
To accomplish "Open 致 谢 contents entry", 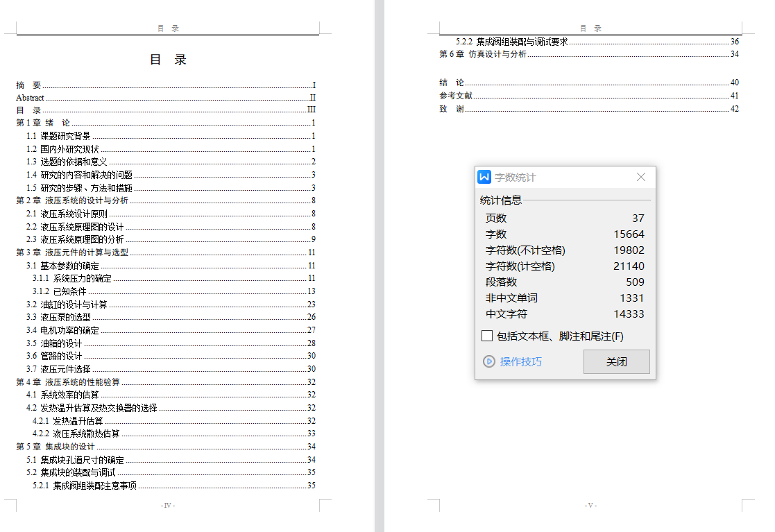I will pyautogui.click(x=589, y=109).
